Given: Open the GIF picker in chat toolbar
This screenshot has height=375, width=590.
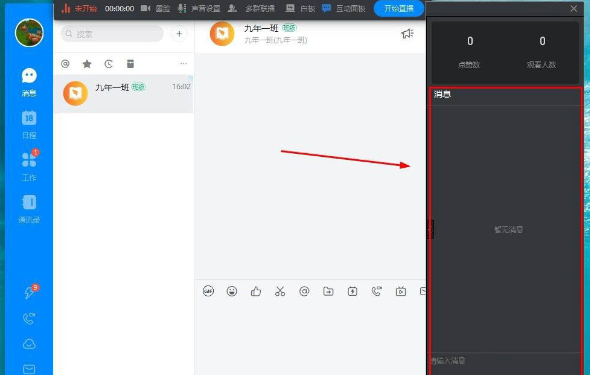Looking at the screenshot, I should tap(208, 291).
